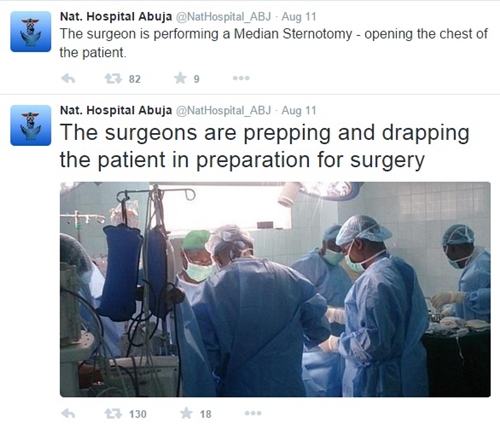Click @NatHospital_ABJ handle in the first tweet
This screenshot has height=428, width=500.
pyautogui.click(x=223, y=17)
